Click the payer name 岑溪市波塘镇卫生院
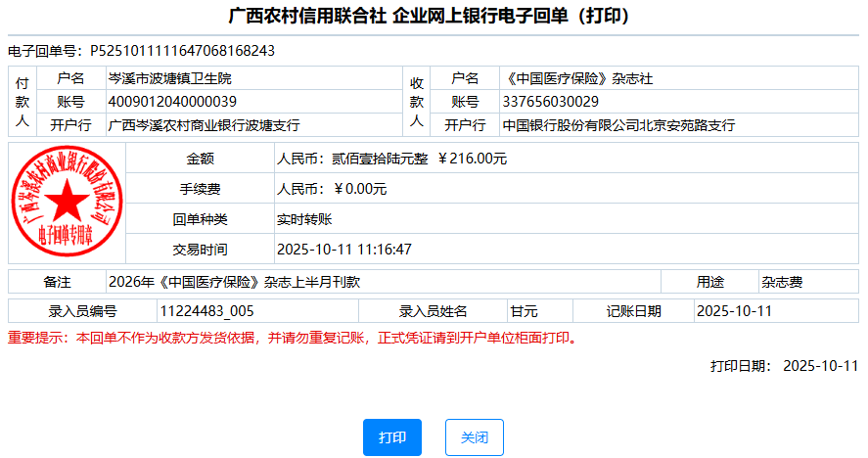 click(x=169, y=77)
